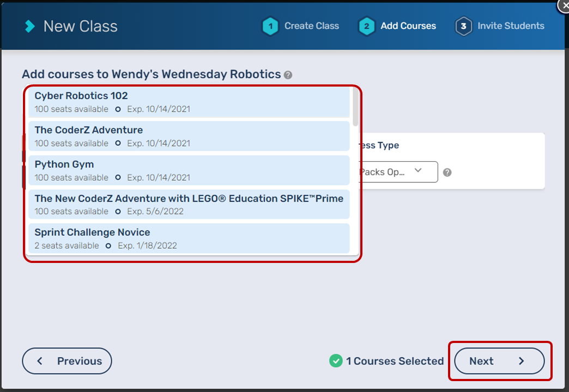
Task: Switch to the Invite Students step label
Action: 511,26
